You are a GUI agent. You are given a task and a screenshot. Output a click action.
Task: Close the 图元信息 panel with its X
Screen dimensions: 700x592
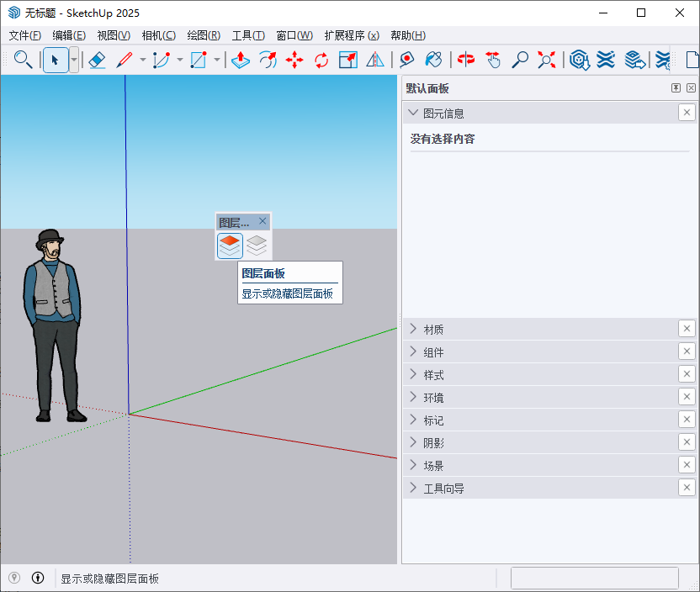(x=687, y=112)
